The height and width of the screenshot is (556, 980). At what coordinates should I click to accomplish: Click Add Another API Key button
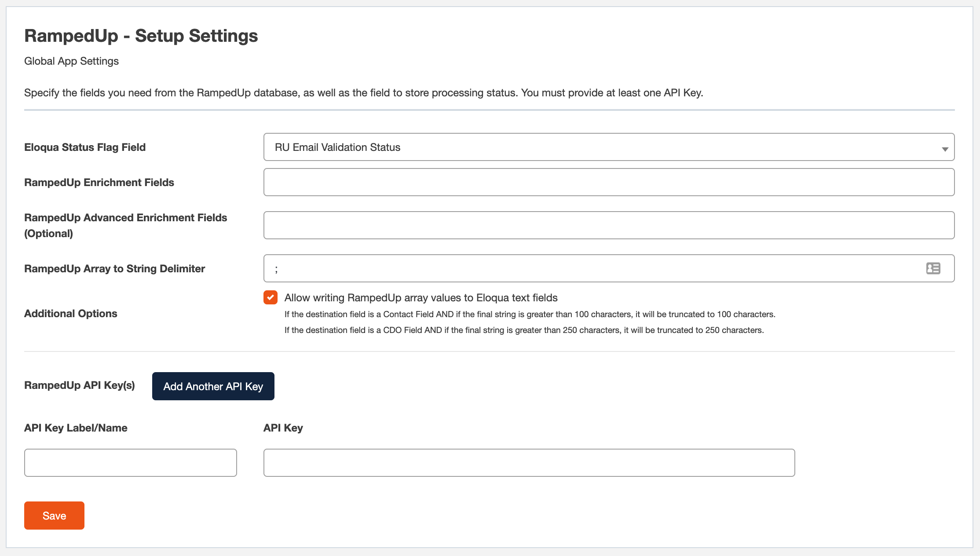tap(213, 386)
